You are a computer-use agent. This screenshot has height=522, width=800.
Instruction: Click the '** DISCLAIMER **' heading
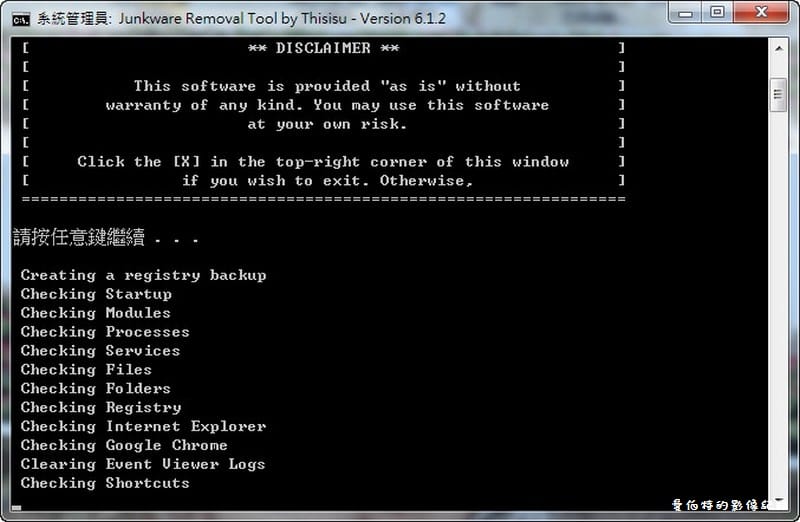(x=323, y=48)
